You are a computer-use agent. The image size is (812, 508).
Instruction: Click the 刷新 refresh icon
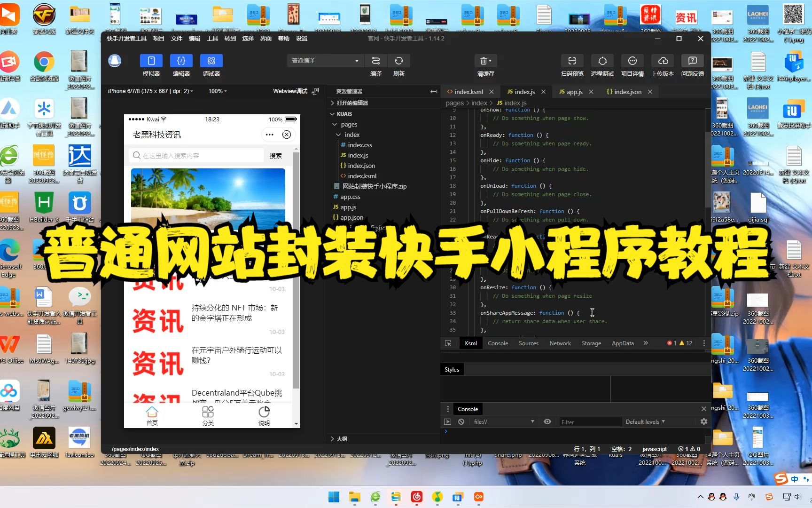399,61
